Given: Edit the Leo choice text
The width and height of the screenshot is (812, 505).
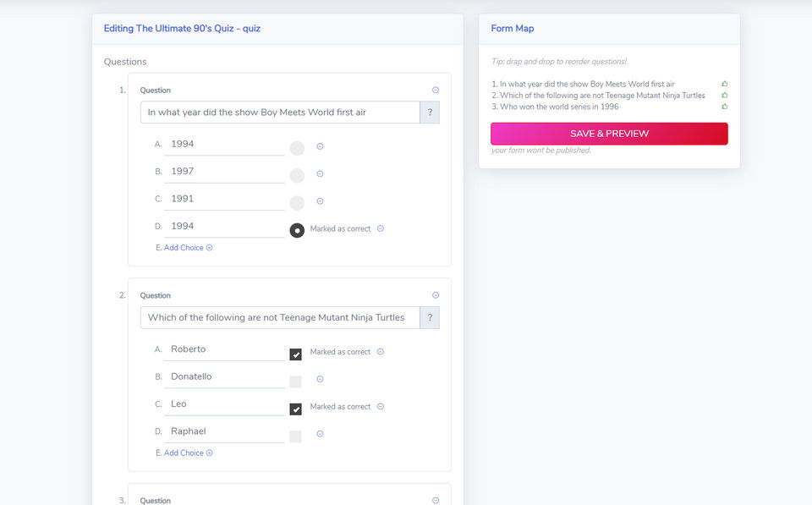Looking at the screenshot, I should pos(224,404).
